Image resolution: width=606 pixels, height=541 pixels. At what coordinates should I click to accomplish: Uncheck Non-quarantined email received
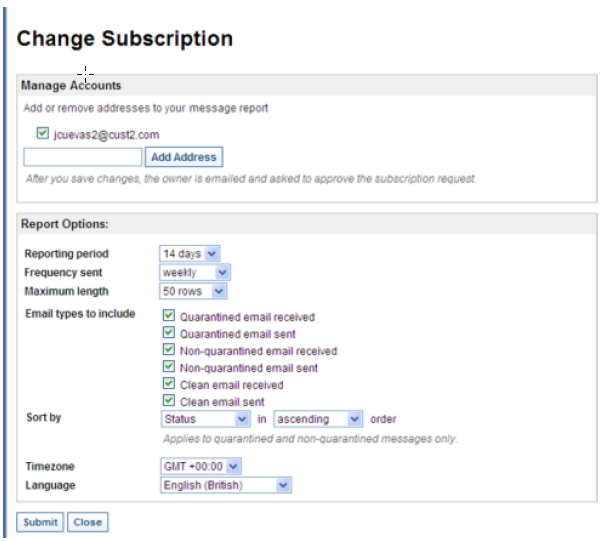[x=168, y=351]
